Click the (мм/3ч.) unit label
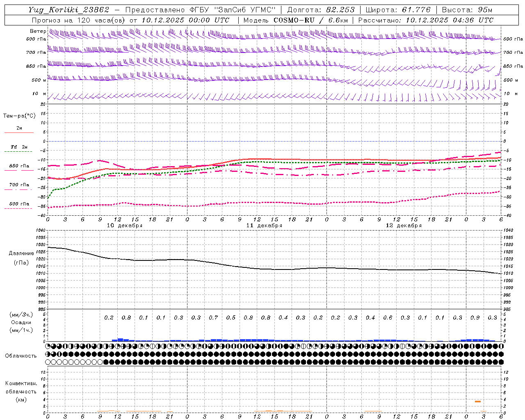The image size is (525, 420). (x=21, y=315)
